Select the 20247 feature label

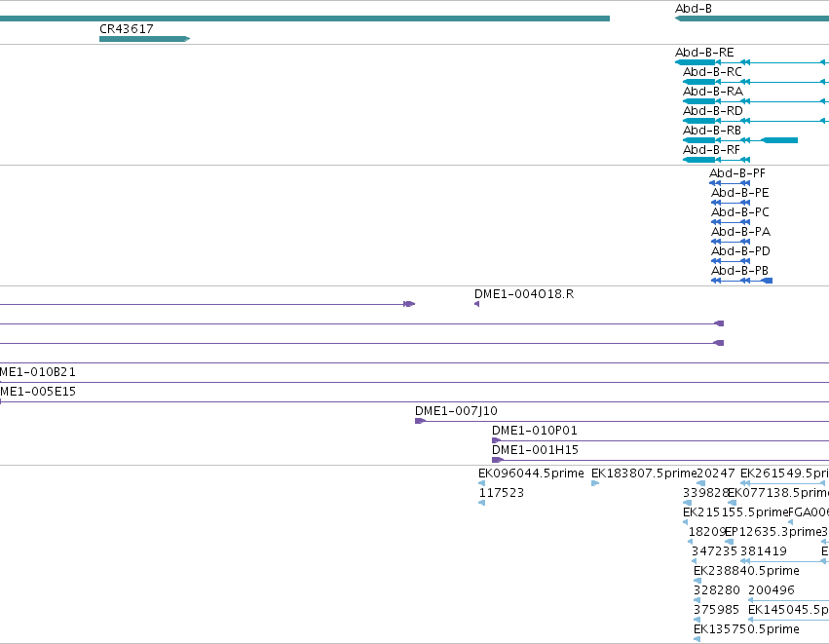716,474
